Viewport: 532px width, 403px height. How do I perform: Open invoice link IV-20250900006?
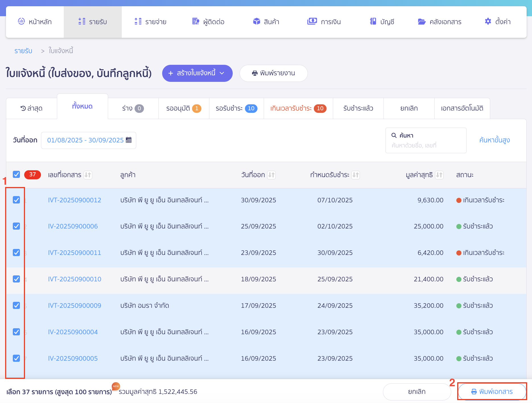[73, 227]
